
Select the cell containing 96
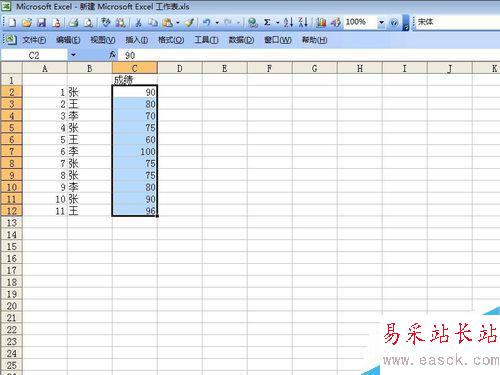[135, 211]
